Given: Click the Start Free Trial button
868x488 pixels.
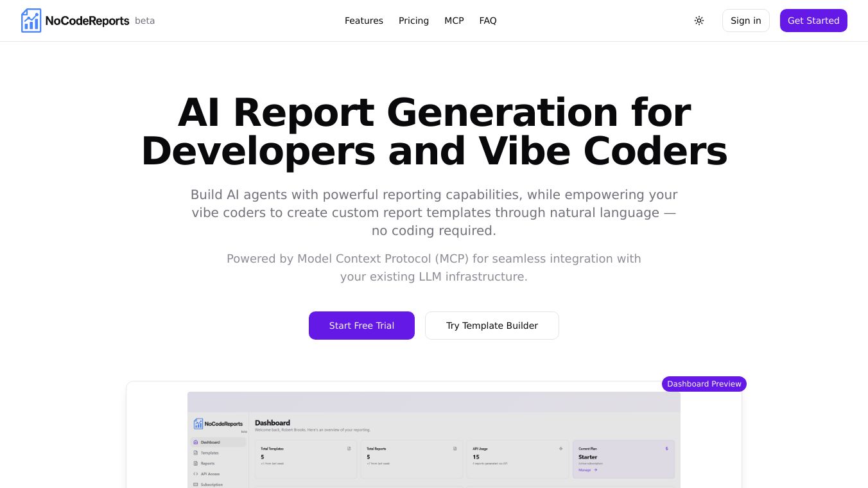Looking at the screenshot, I should pos(361,326).
